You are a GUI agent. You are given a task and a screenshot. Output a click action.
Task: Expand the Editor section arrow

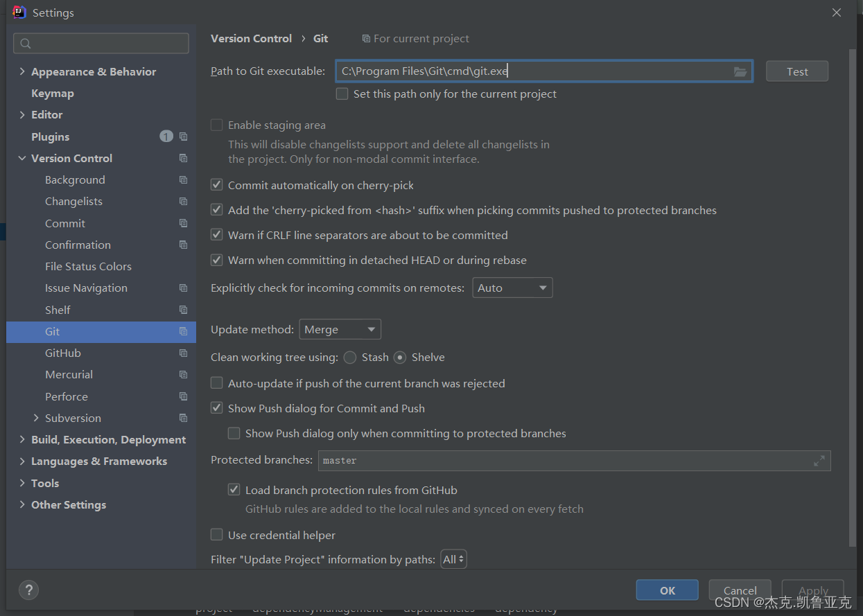[22, 114]
